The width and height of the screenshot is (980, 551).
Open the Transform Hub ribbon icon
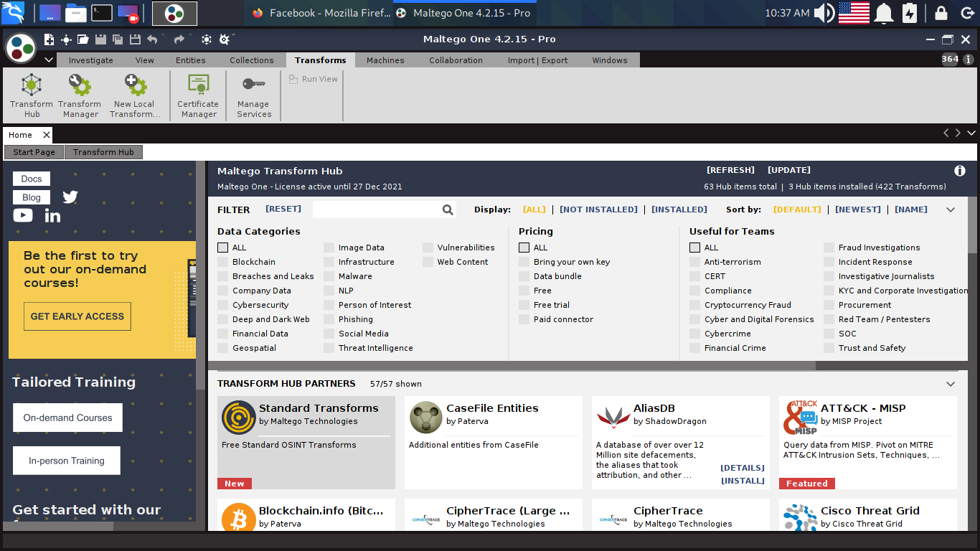[32, 95]
